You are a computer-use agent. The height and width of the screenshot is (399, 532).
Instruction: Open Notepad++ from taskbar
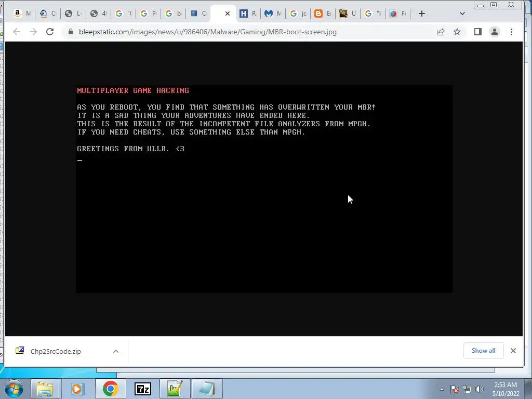(x=175, y=389)
